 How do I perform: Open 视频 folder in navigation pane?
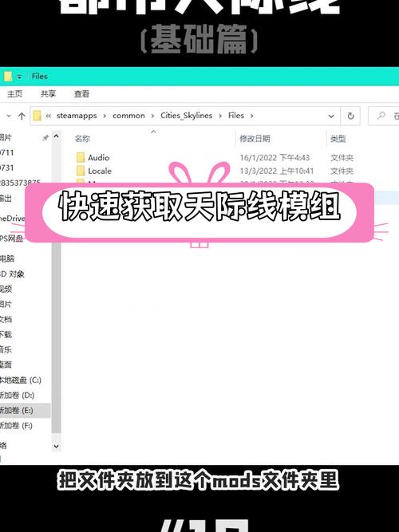tap(6, 289)
